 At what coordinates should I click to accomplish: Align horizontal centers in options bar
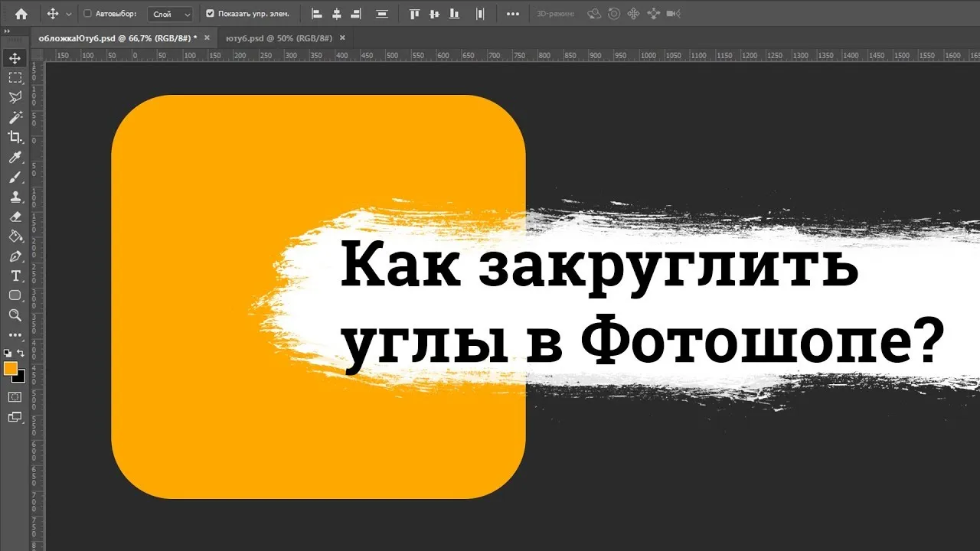click(336, 14)
